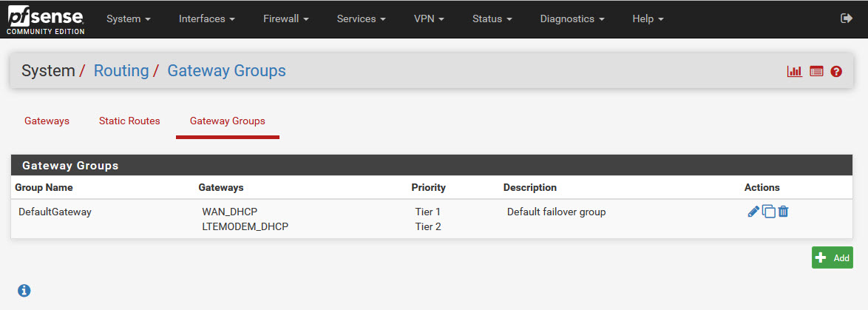868x310 pixels.
Task: Click the green Add button
Action: coord(832,257)
